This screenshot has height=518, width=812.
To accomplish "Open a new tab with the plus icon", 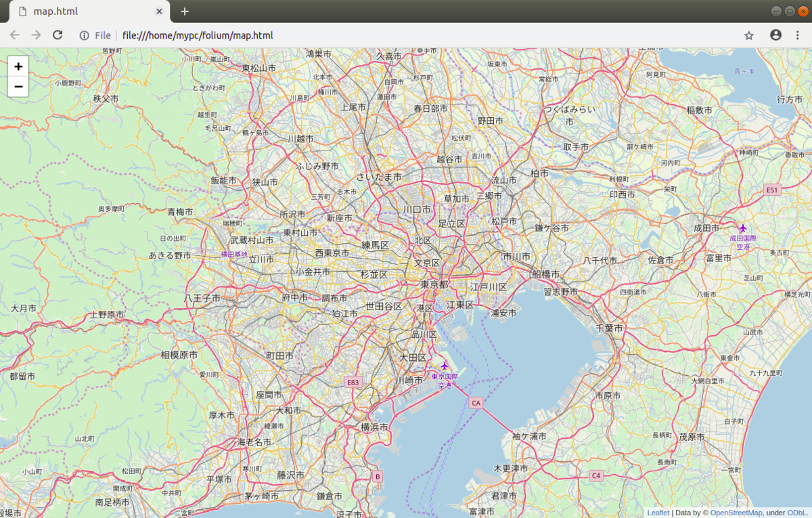I will (x=184, y=12).
